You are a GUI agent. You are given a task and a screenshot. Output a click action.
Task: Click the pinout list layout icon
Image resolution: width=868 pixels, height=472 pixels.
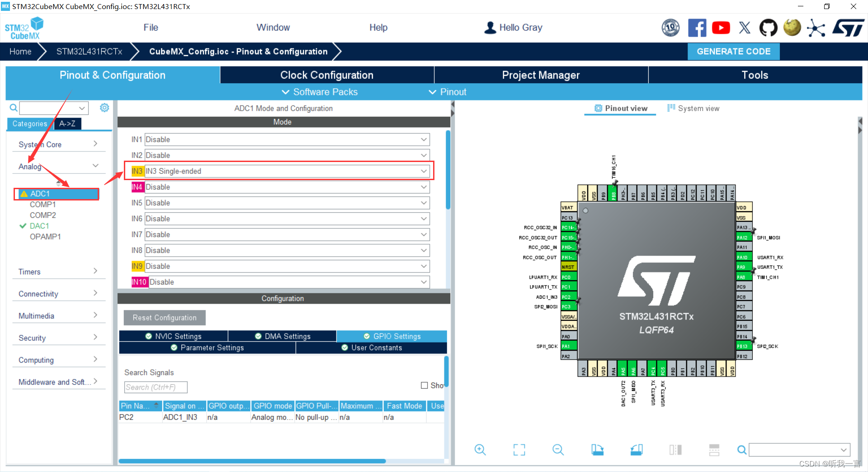click(x=714, y=449)
